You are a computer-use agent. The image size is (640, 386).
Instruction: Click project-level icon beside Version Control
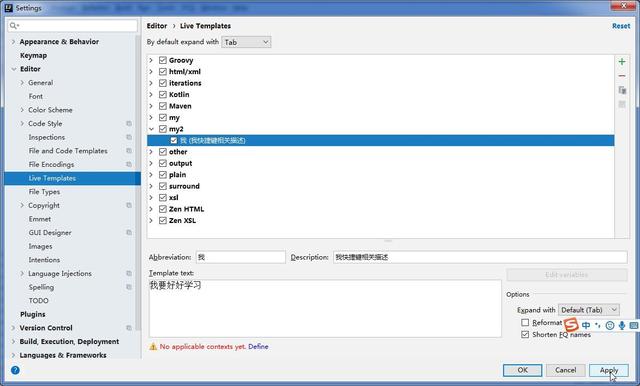[x=129, y=328]
